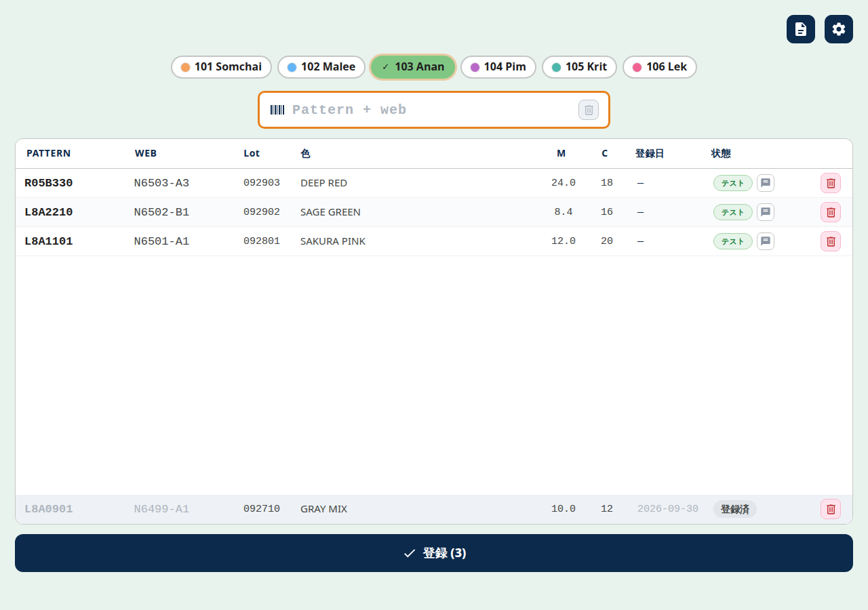Open comment for SAKURA PINK row
The width and height of the screenshot is (868, 610).
[766, 241]
